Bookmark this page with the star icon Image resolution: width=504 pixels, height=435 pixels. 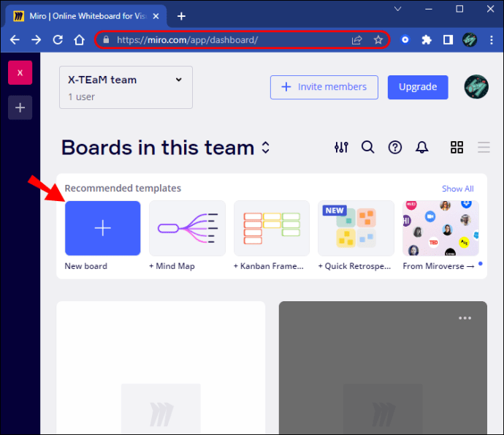click(378, 40)
